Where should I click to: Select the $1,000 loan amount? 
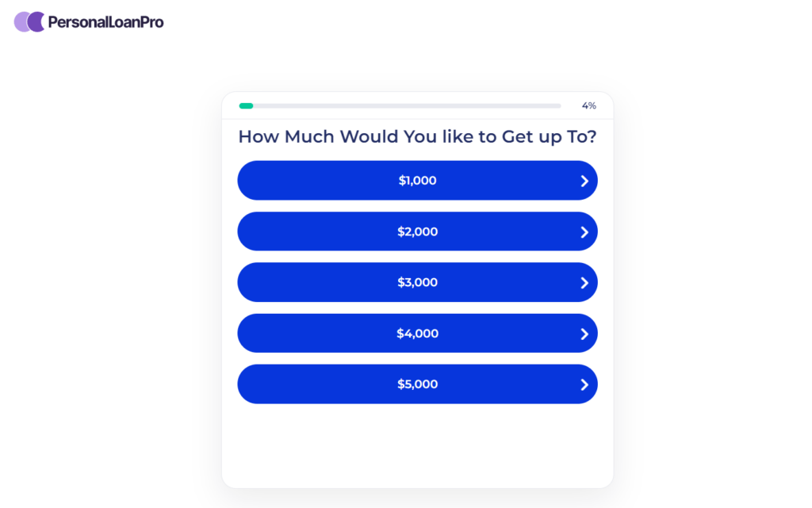pos(418,180)
